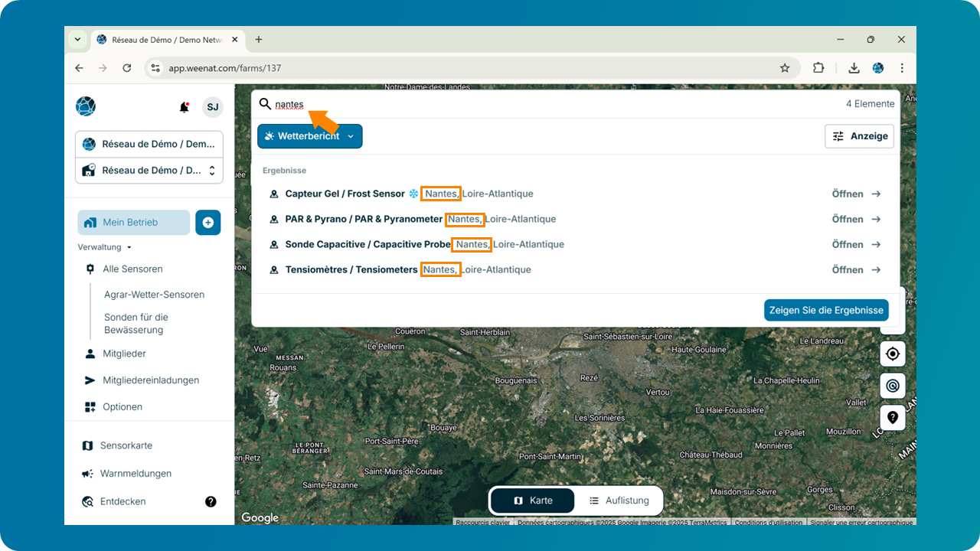The width and height of the screenshot is (980, 551).
Task: Click the sensor icon beside Capteur Gel
Action: point(273,194)
